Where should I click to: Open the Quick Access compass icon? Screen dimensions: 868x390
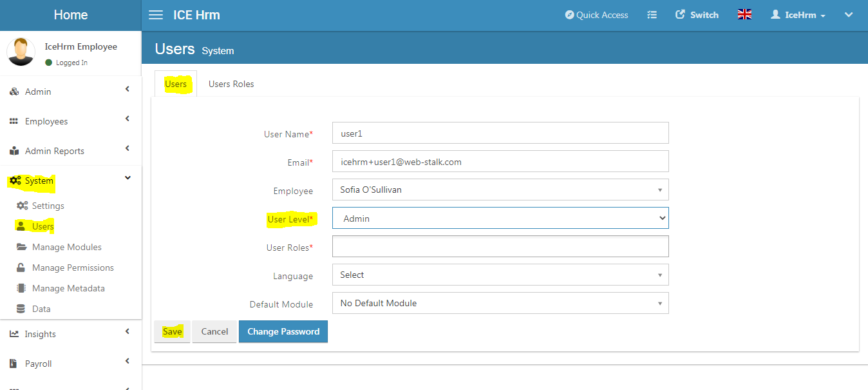coord(569,15)
